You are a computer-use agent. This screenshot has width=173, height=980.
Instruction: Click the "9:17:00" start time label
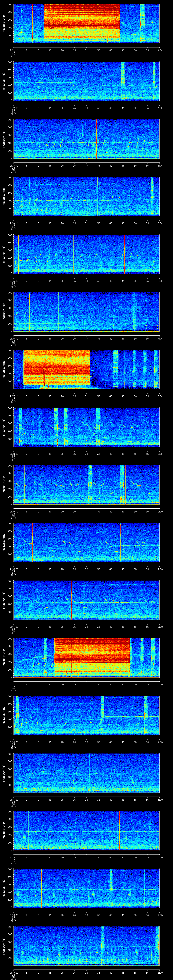tap(14, 972)
